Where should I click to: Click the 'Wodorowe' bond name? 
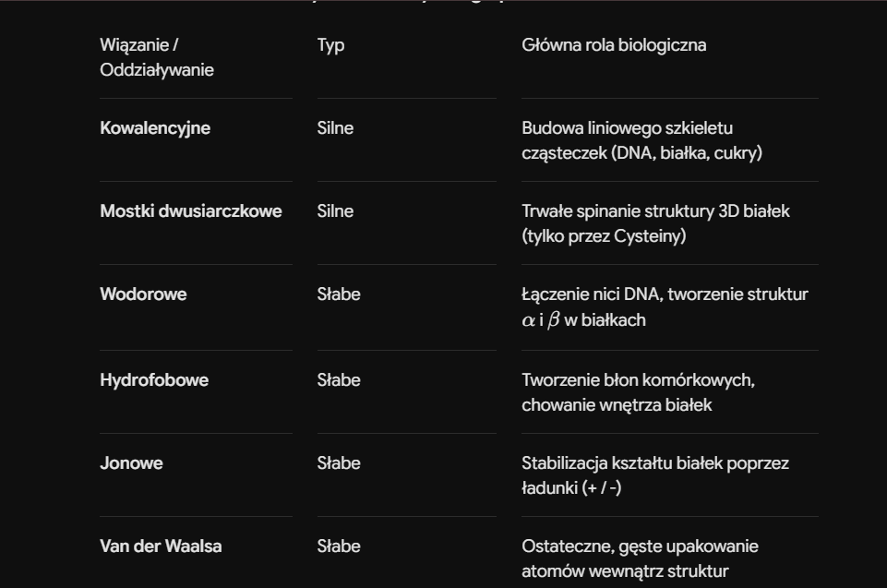pos(143,294)
